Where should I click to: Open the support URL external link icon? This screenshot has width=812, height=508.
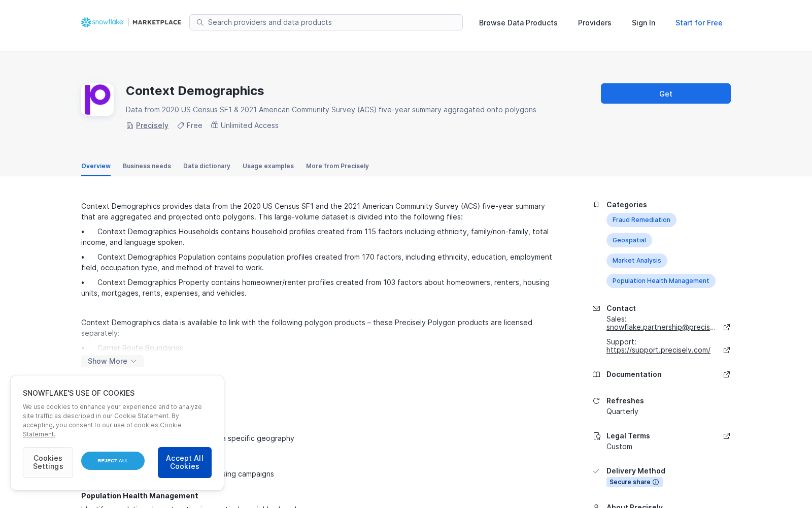(x=727, y=350)
